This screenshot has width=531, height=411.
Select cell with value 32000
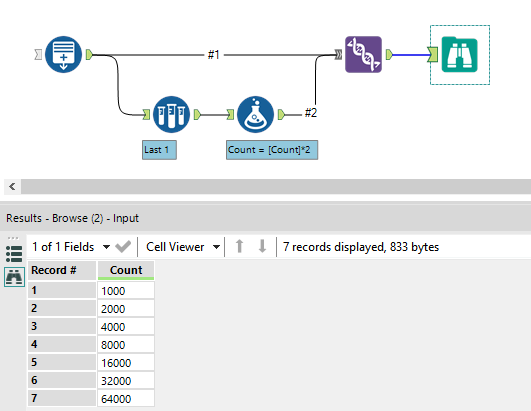coord(126,380)
